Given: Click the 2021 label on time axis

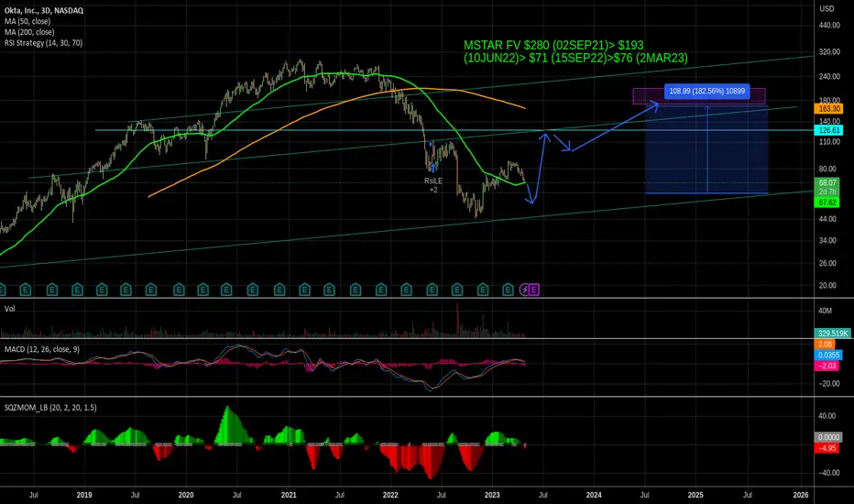Looking at the screenshot, I should pos(289,495).
